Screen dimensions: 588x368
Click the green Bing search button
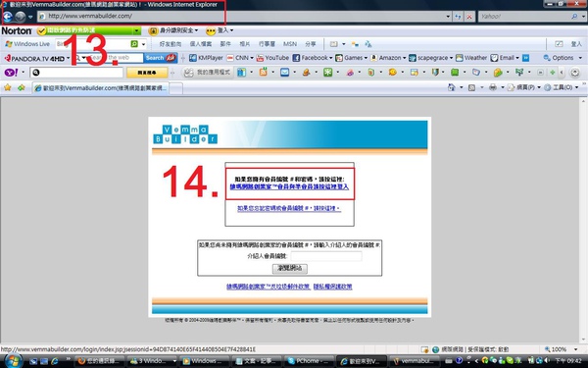tap(134, 44)
